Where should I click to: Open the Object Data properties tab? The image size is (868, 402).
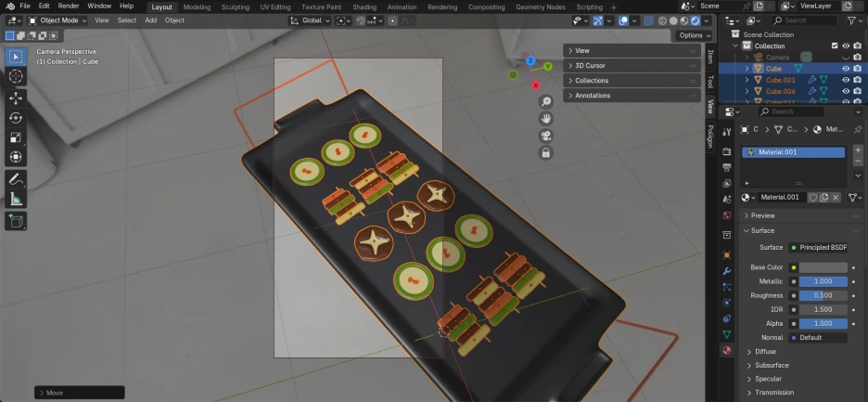point(727,335)
